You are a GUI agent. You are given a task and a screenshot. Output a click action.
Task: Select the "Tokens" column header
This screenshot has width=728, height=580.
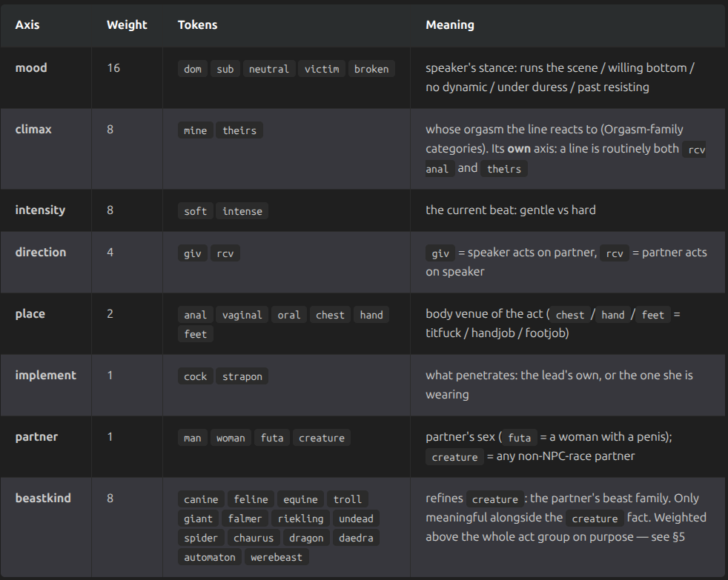pos(197,25)
